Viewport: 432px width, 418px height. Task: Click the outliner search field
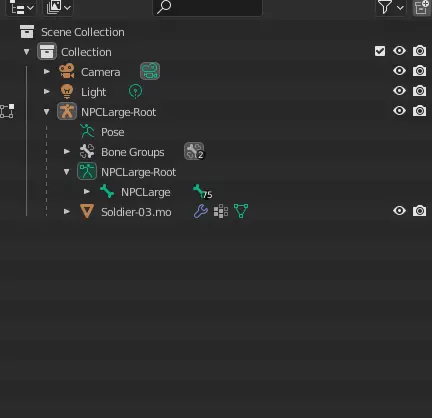pyautogui.click(x=207, y=7)
